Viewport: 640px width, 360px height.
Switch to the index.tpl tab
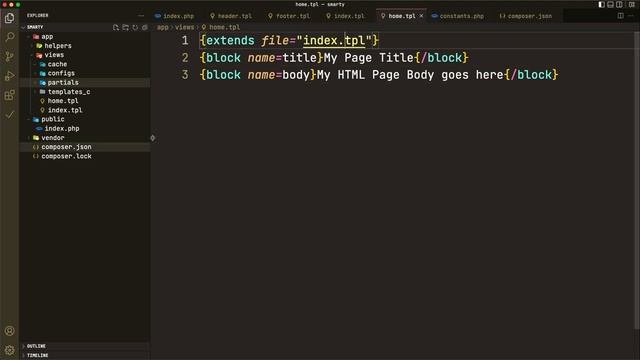point(345,16)
